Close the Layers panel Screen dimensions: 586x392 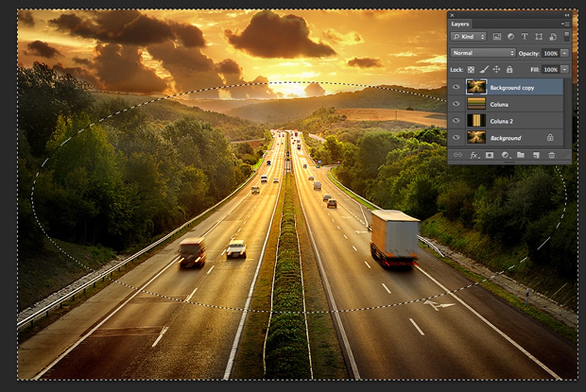pyautogui.click(x=452, y=15)
